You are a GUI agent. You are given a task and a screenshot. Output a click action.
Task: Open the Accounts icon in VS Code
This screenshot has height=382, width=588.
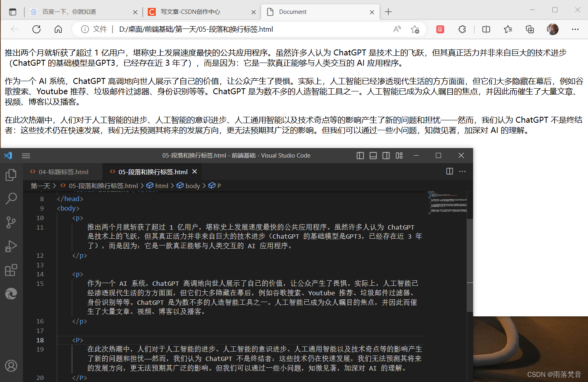point(11,366)
